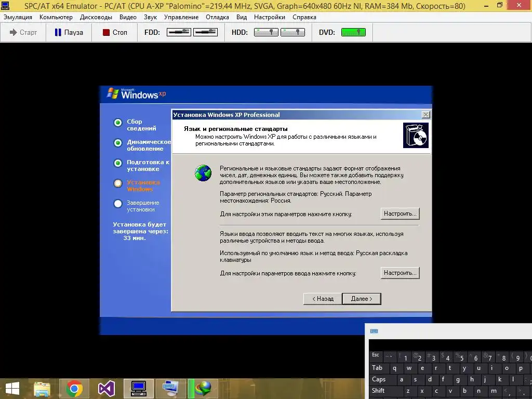Click the Сбор сведений step indicator
The height and width of the screenshot is (399, 532).
click(x=118, y=123)
